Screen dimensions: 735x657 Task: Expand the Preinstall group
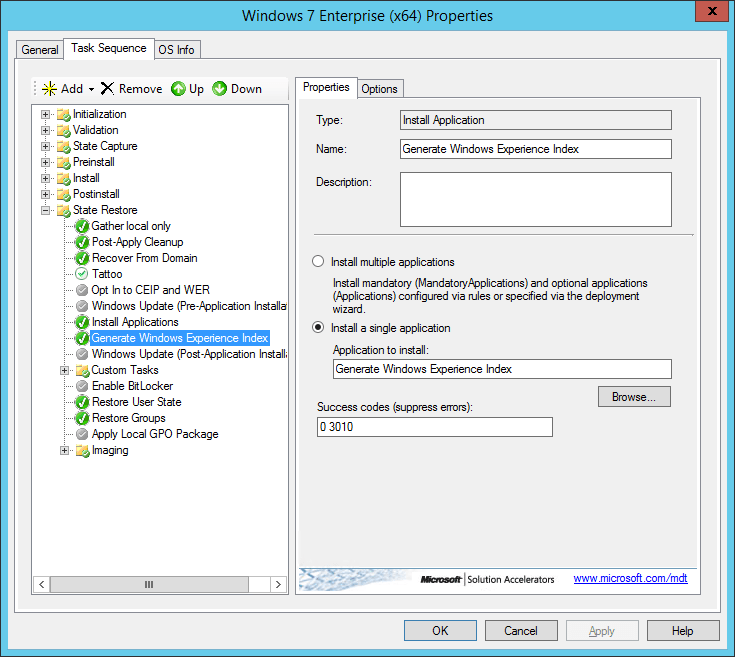tap(45, 162)
